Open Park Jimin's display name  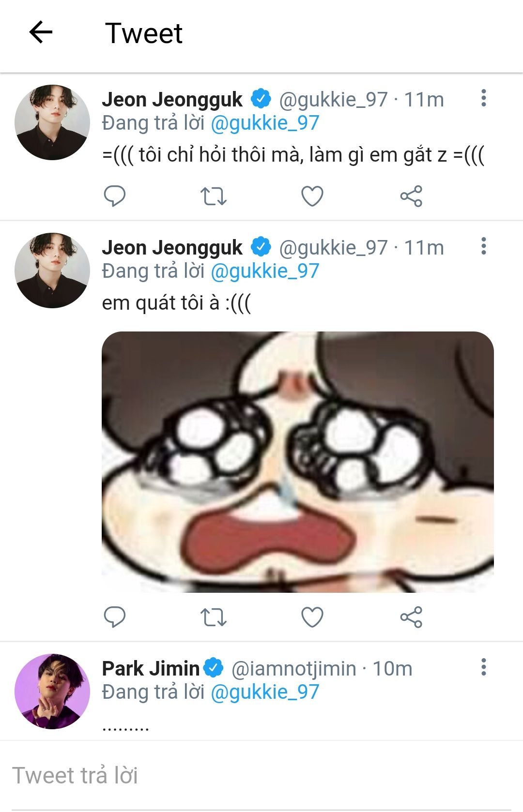pyautogui.click(x=151, y=669)
